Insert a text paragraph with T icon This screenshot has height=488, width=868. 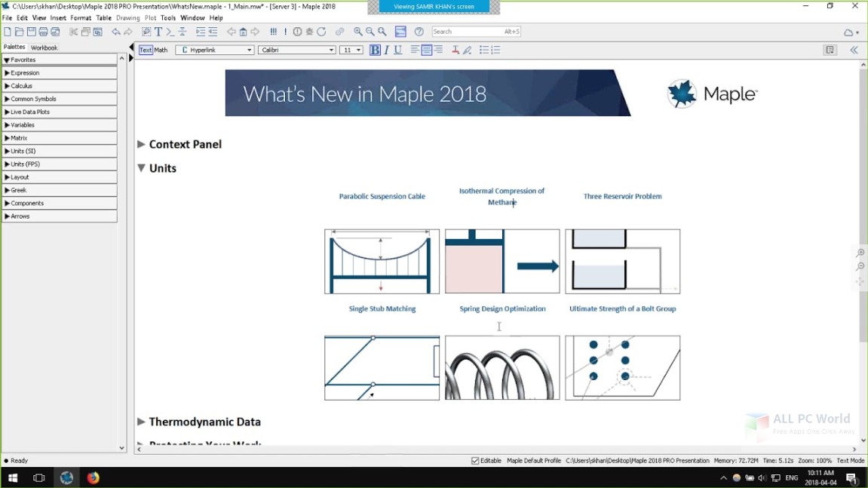click(x=158, y=32)
